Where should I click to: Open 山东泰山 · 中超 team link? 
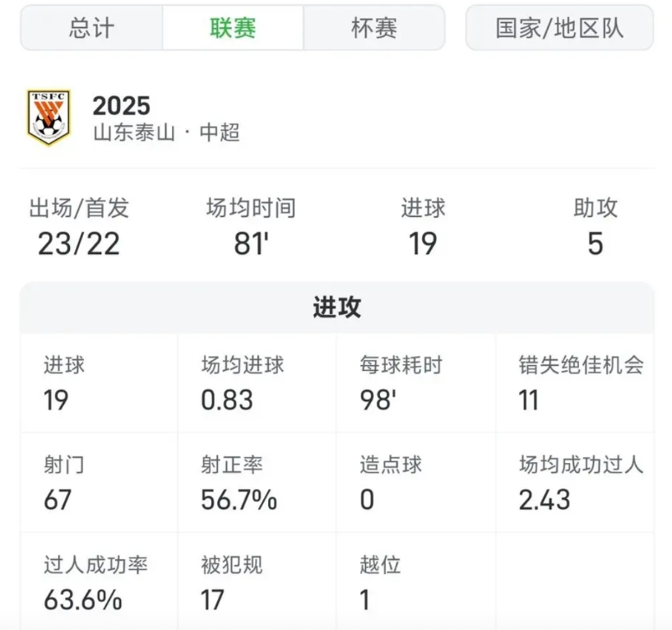tap(166, 132)
